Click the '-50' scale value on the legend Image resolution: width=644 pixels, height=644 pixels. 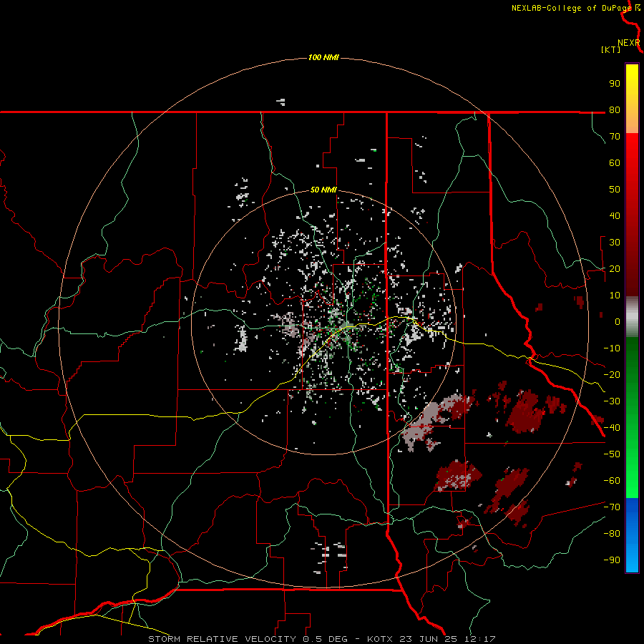pyautogui.click(x=612, y=454)
